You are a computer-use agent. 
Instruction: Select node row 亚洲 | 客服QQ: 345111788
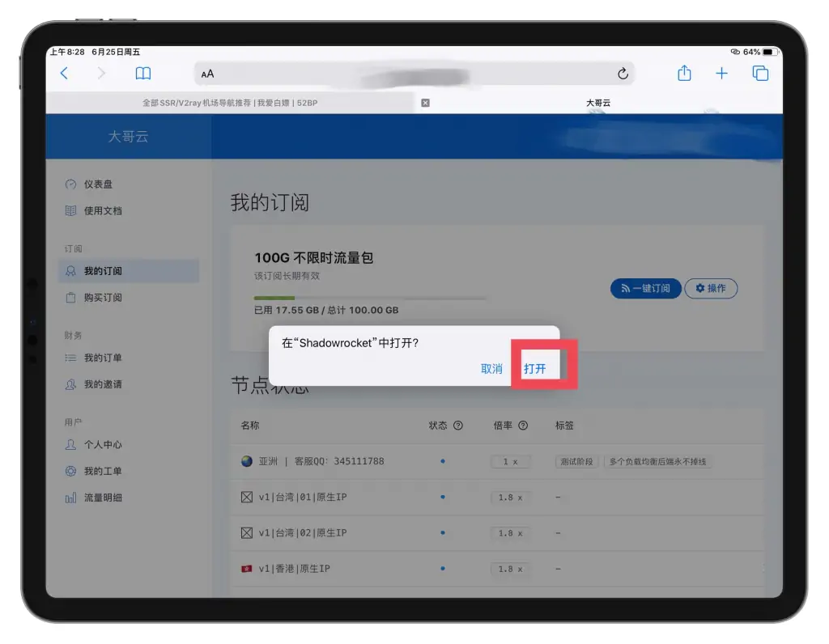coord(498,462)
